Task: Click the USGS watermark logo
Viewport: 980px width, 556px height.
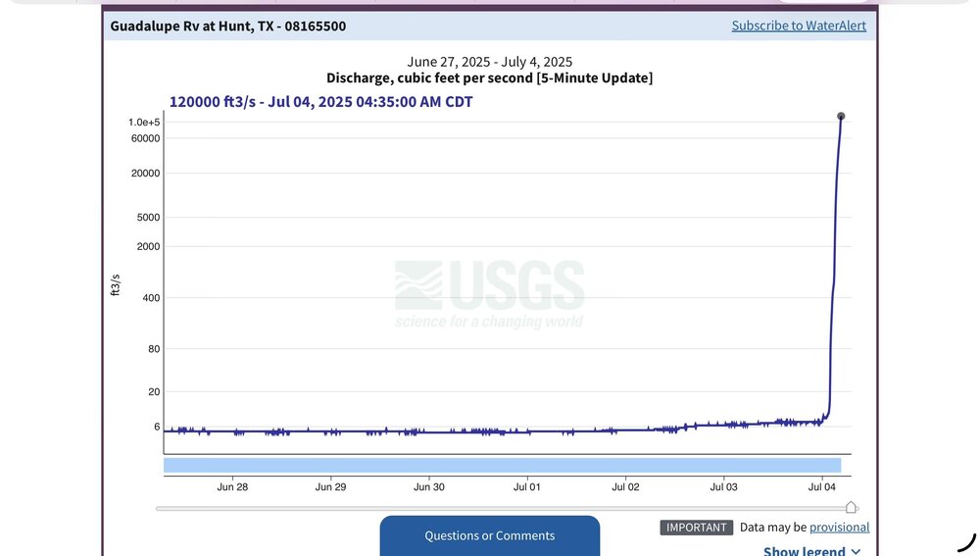Action: click(489, 292)
